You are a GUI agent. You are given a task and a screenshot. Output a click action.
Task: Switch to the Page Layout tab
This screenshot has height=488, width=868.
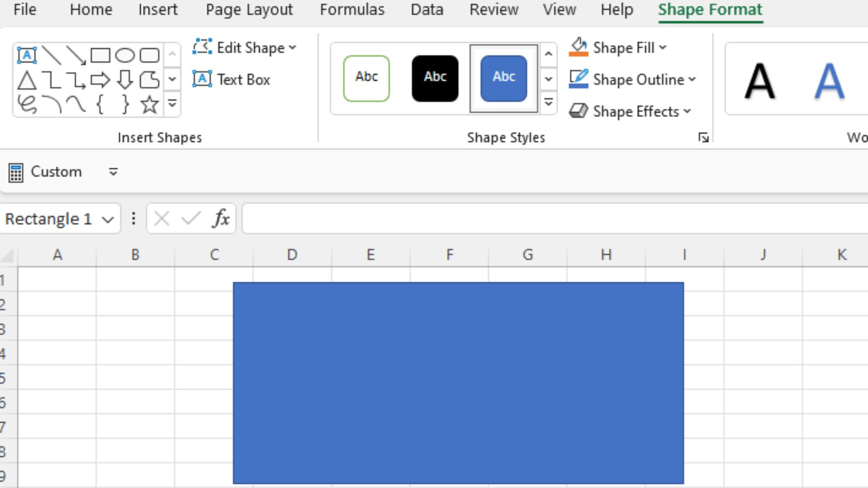pos(249,10)
